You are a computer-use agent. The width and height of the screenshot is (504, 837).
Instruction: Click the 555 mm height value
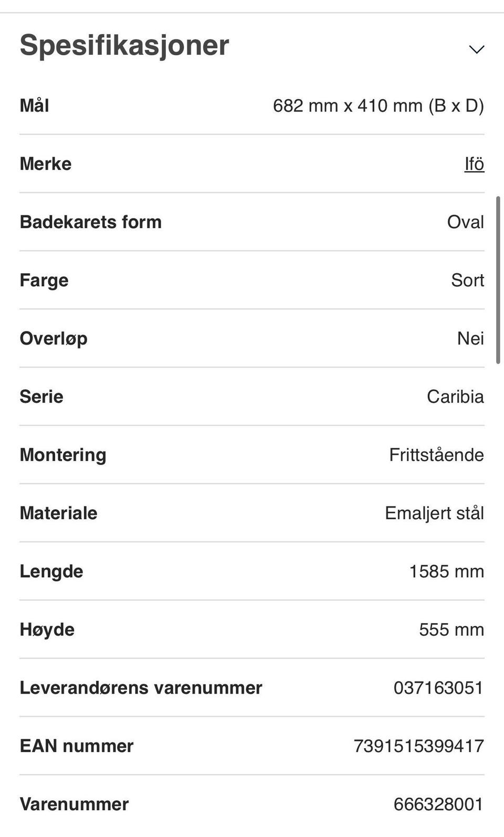[451, 629]
